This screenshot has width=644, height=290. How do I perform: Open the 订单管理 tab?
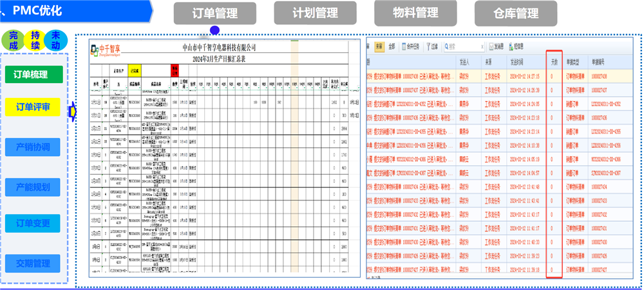coord(215,13)
